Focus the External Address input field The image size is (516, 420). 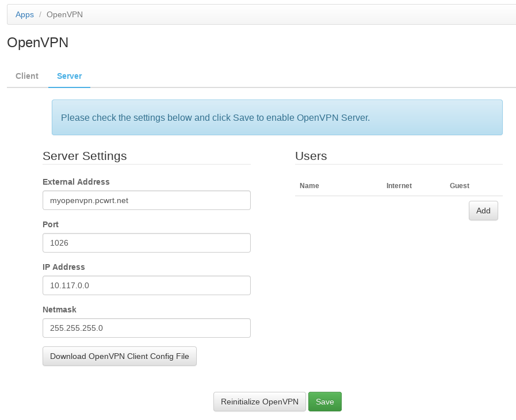146,200
